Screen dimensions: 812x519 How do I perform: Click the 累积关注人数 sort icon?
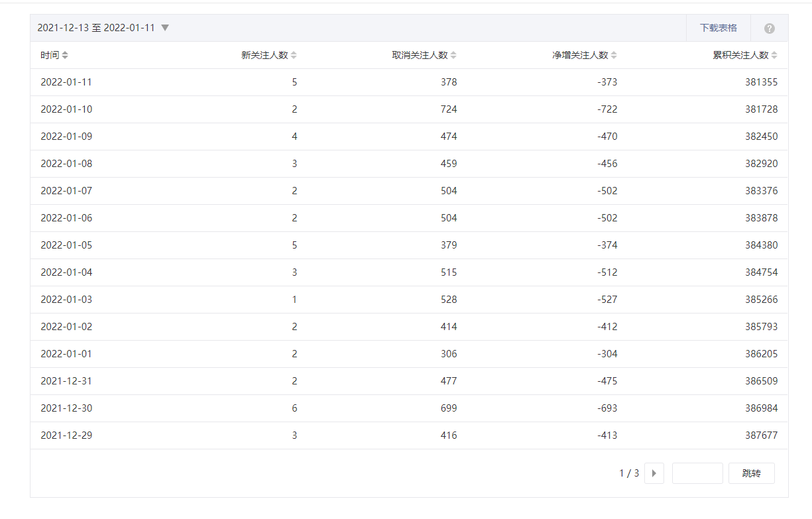(x=774, y=56)
